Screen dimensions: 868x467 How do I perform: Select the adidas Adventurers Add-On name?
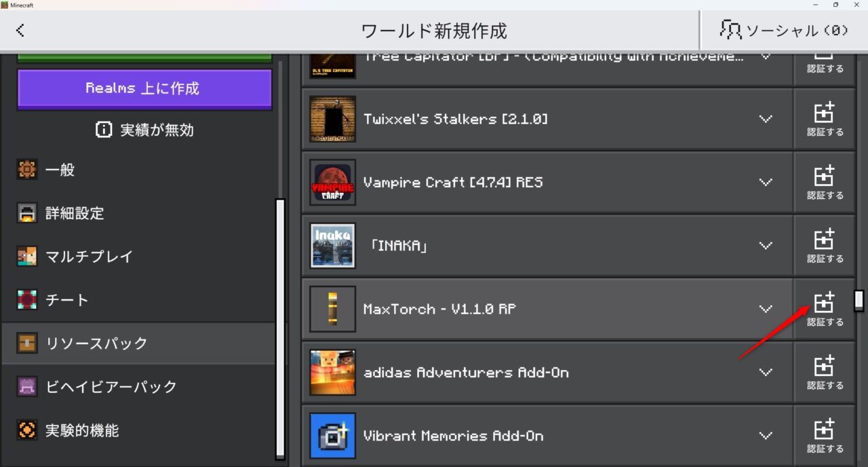point(466,373)
